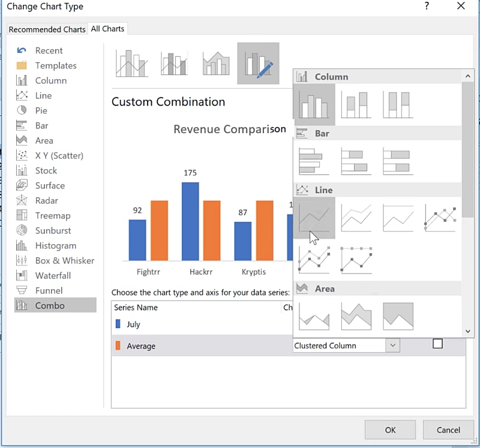Open the All Charts tab
480x448 pixels.
coord(107,29)
